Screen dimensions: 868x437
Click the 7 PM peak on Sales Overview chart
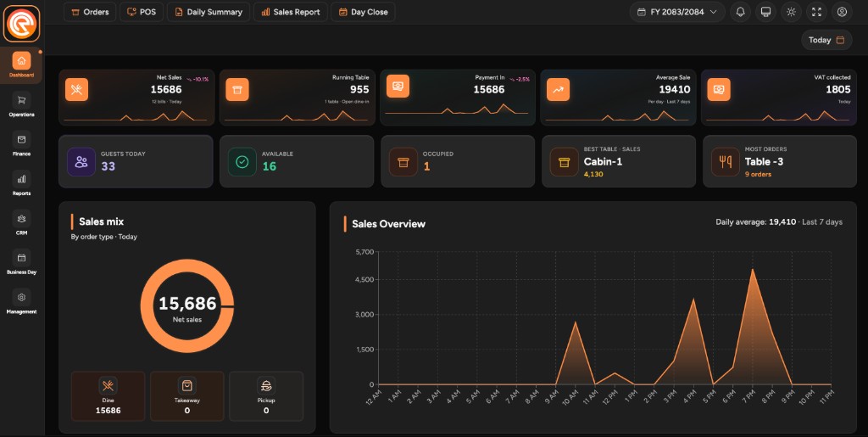pyautogui.click(x=753, y=271)
